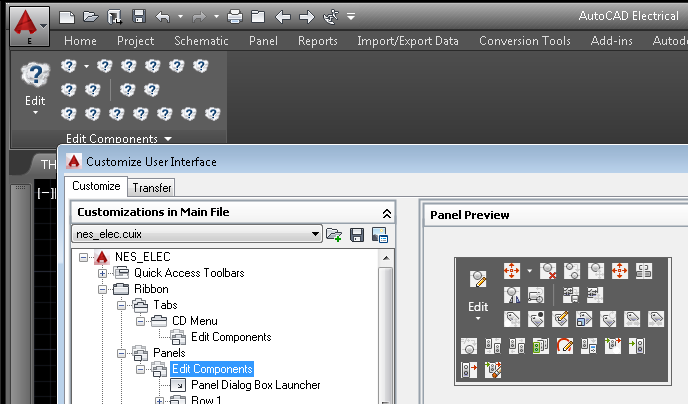Select Edit Components under CD Menu

231,337
